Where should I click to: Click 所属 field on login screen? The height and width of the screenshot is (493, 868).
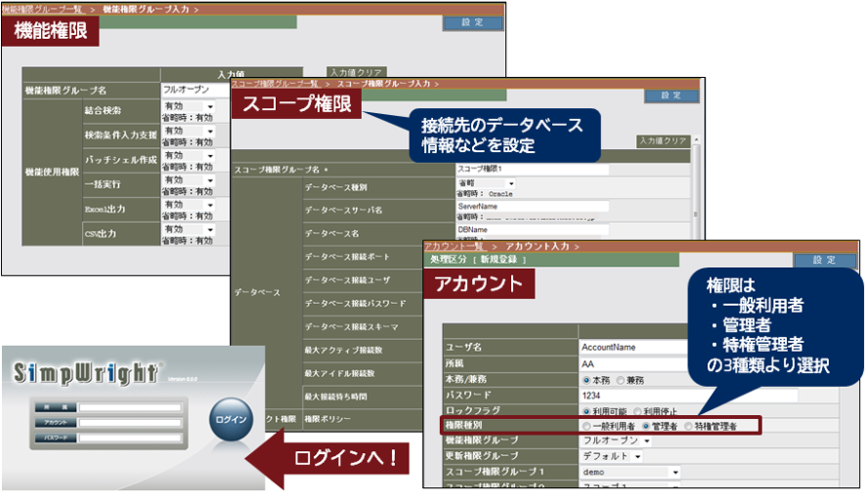click(x=130, y=408)
